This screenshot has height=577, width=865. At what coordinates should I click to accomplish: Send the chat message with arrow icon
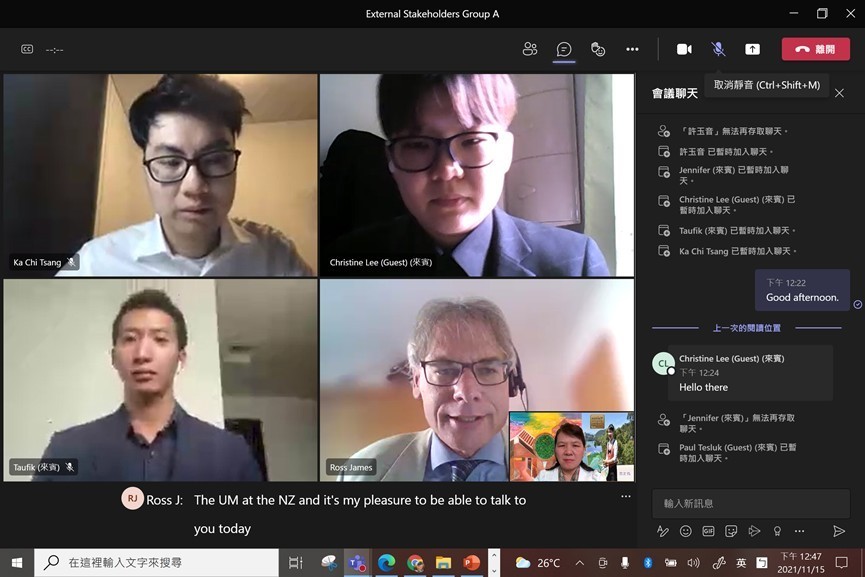(x=839, y=531)
